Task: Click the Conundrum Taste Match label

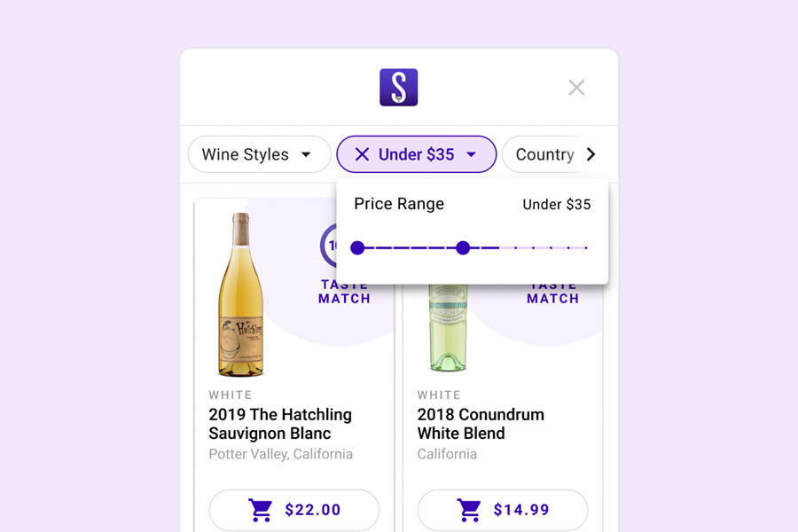Action: 553,293
